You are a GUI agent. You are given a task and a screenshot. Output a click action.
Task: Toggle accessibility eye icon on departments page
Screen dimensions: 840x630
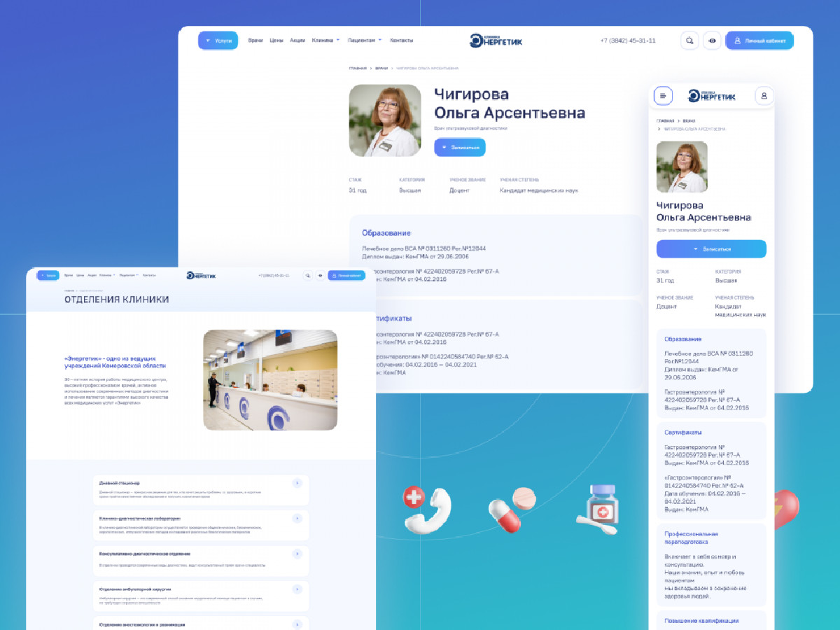coord(320,276)
